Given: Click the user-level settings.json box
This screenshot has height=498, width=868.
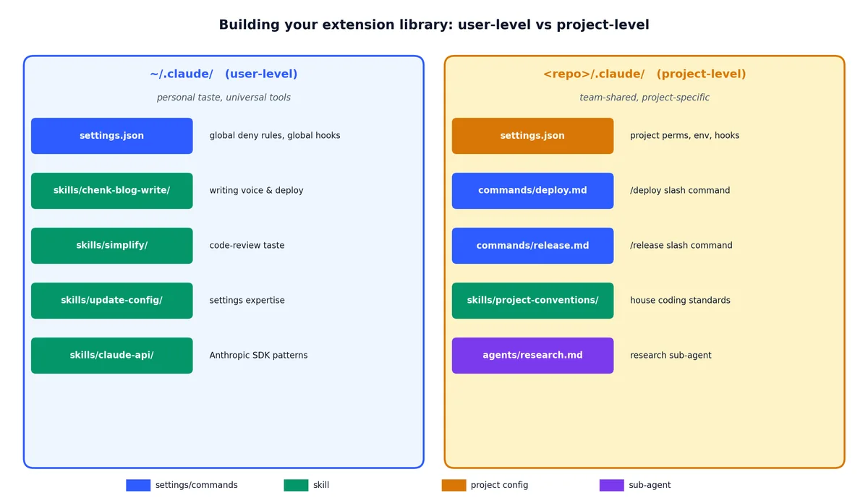Looking at the screenshot, I should [112, 136].
